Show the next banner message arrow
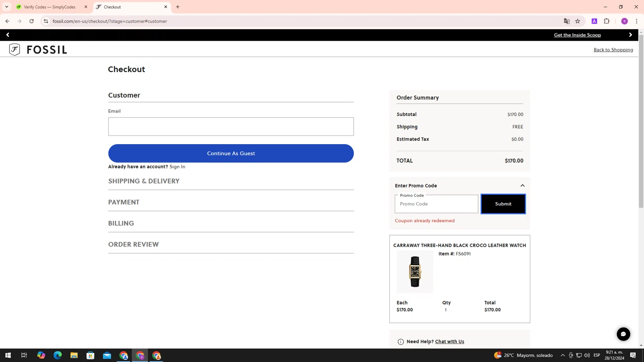This screenshot has height=362, width=644. click(x=630, y=35)
